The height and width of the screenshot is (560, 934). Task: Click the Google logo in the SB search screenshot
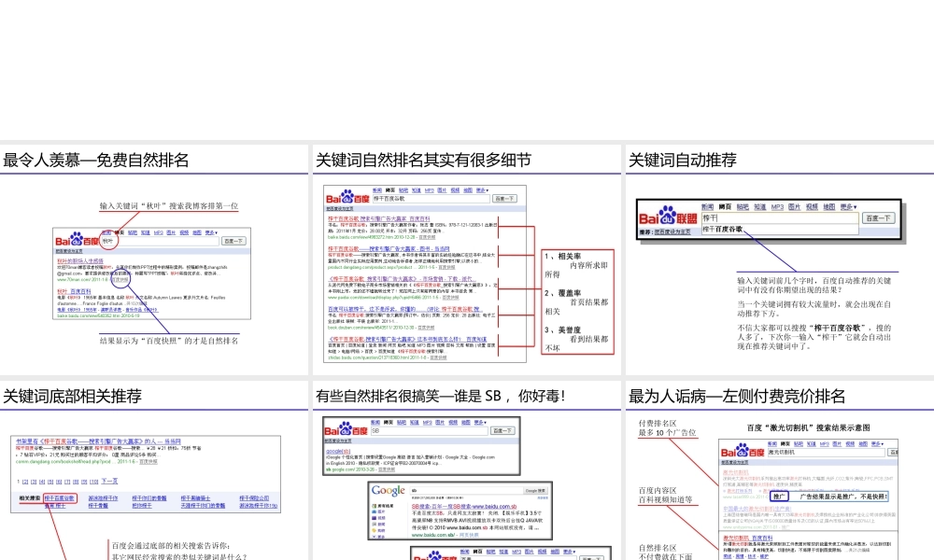(x=388, y=490)
